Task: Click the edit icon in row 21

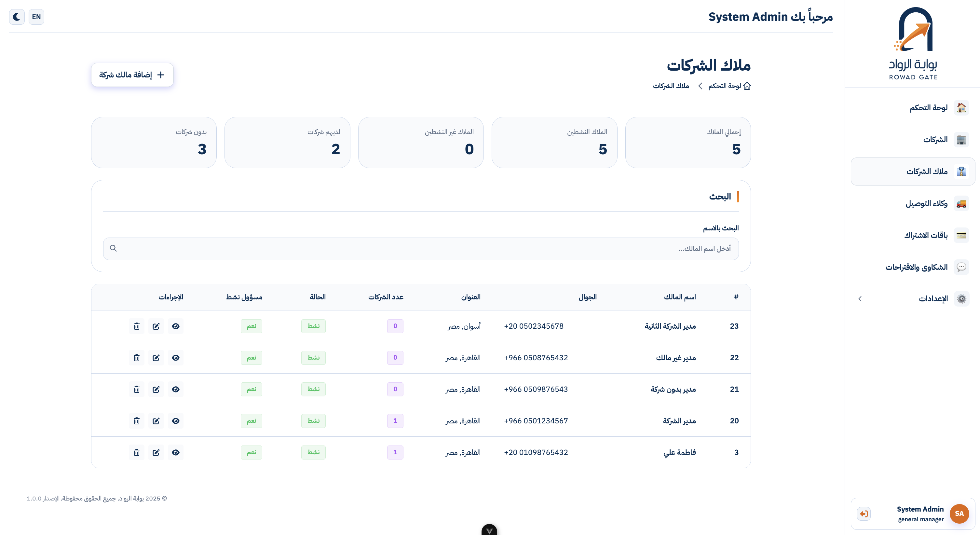Action: pyautogui.click(x=156, y=389)
